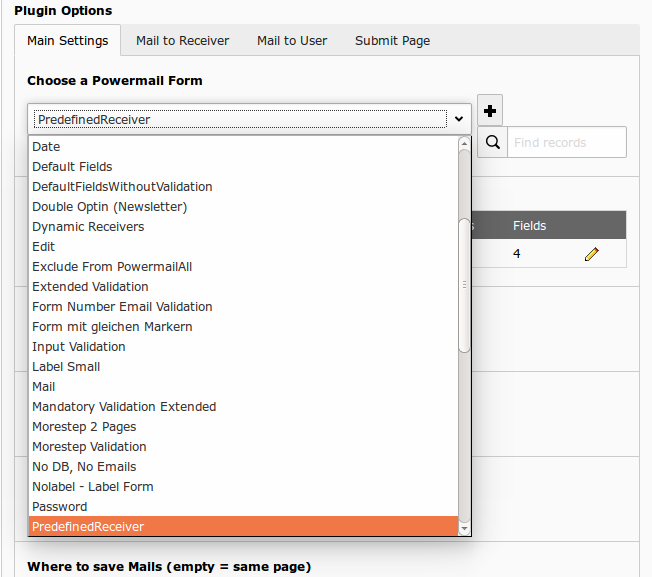This screenshot has width=652, height=577.
Task: Click the Find records input field
Action: [566, 142]
